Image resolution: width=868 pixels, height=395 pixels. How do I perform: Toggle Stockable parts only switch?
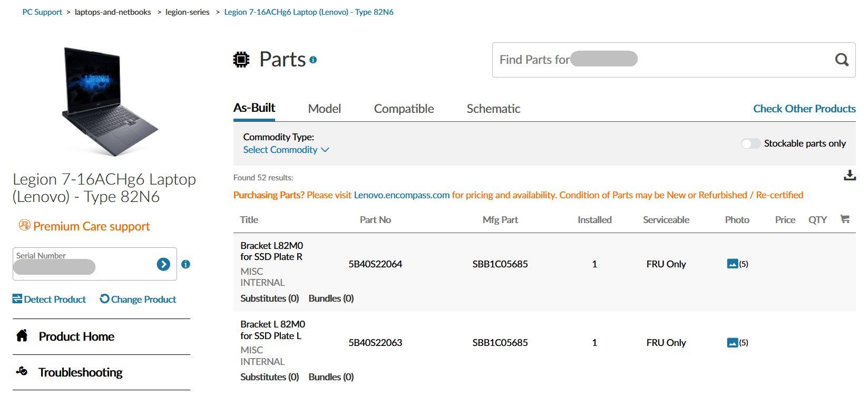click(750, 143)
